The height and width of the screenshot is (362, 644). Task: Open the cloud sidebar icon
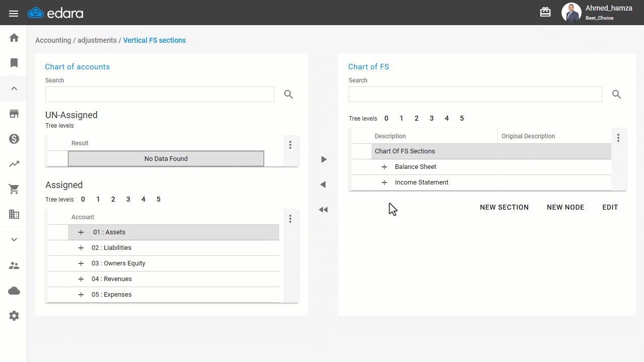tap(14, 291)
